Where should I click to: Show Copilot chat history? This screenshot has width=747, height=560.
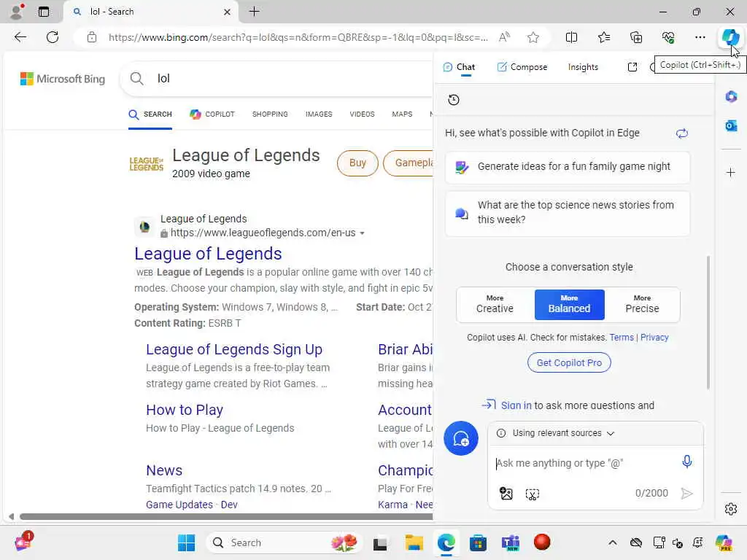454,99
